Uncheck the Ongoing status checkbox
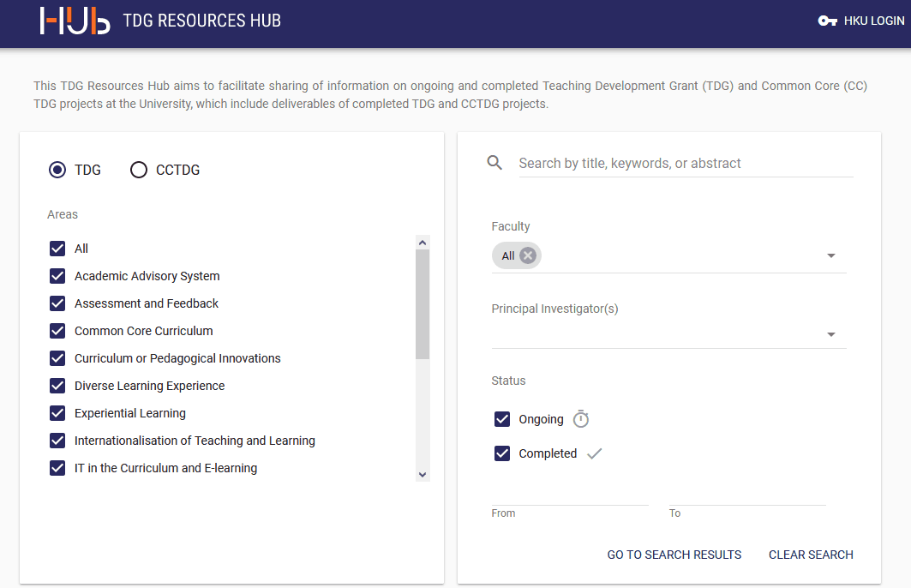The image size is (911, 588). point(502,419)
